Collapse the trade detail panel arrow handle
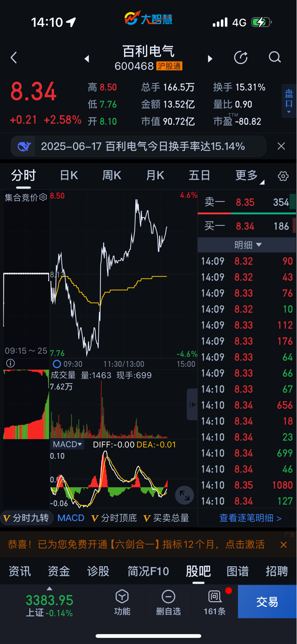The width and height of the screenshot is (297, 644). (x=192, y=405)
